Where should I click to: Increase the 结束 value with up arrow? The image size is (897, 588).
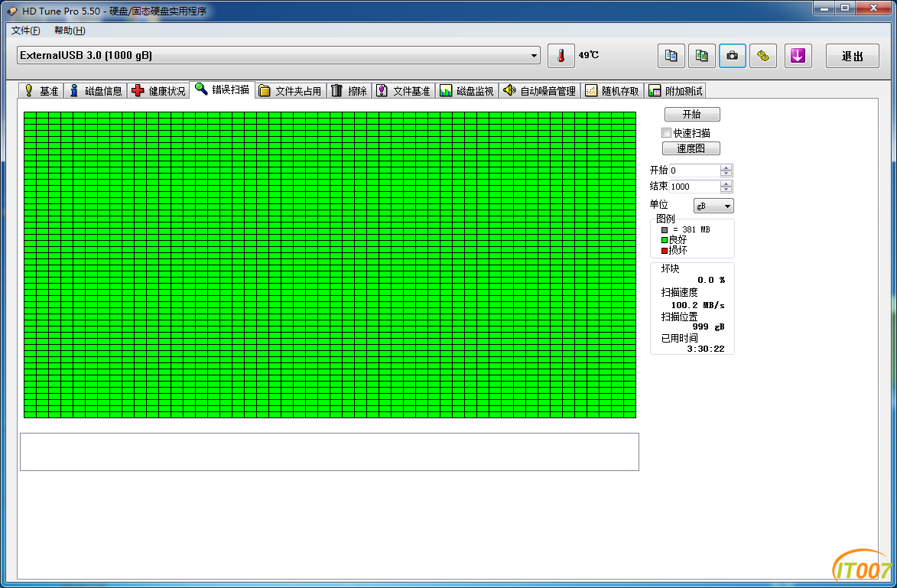(x=726, y=184)
